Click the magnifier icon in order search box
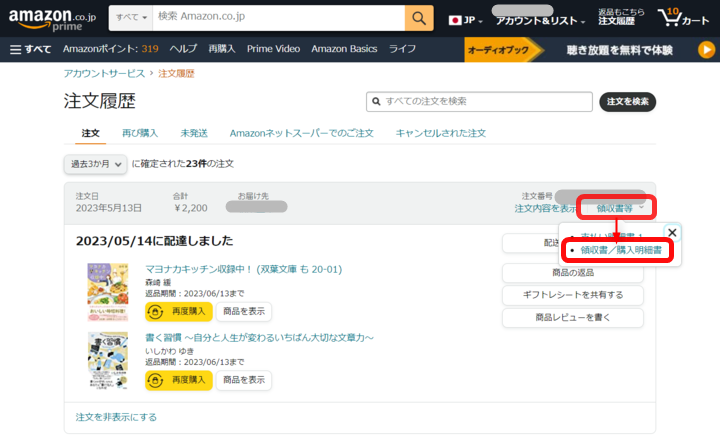Viewport: 720px width, 438px height. (376, 101)
